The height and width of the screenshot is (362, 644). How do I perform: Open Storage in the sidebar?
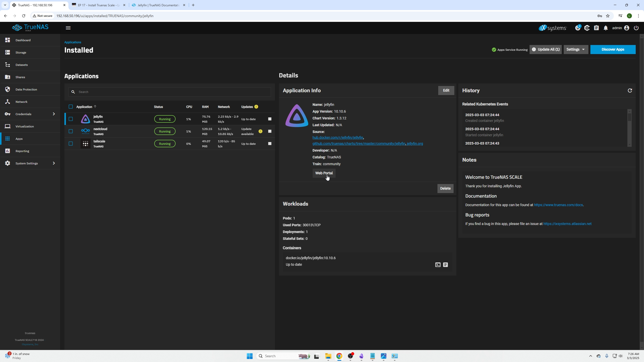[x=30, y=53]
